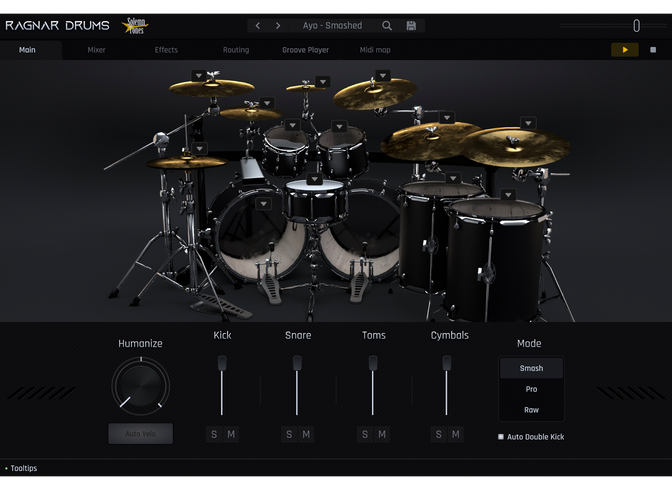This screenshot has width=672, height=490.
Task: Open dropdown on large crash right of toms
Action: click(447, 117)
